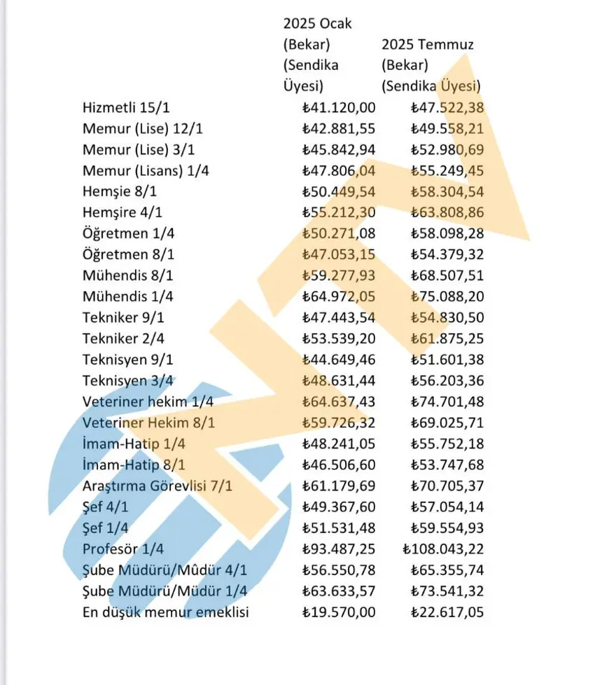Click the "2025 Temmuz" column header
Viewport: 616px width, 685px height.
[428, 45]
